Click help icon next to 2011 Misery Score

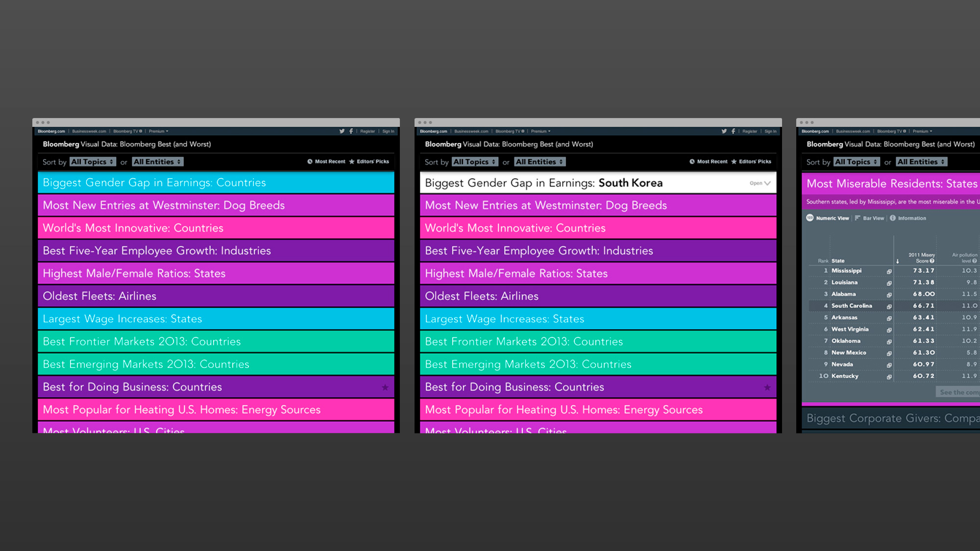pyautogui.click(x=932, y=261)
